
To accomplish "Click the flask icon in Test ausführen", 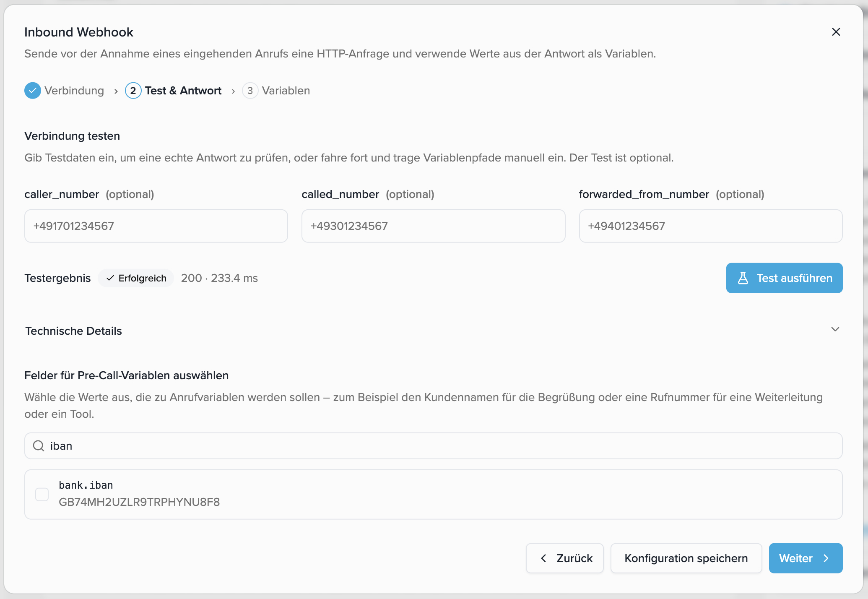I will [x=743, y=278].
